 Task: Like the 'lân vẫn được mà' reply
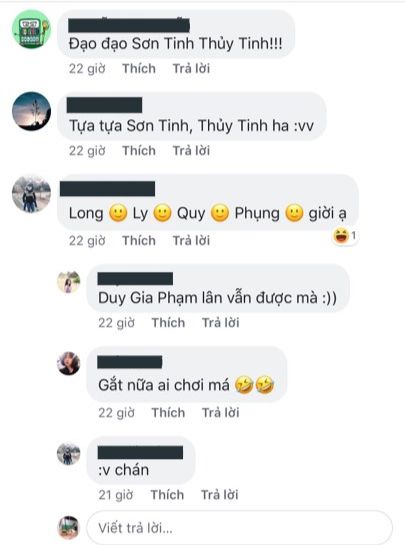(x=168, y=323)
